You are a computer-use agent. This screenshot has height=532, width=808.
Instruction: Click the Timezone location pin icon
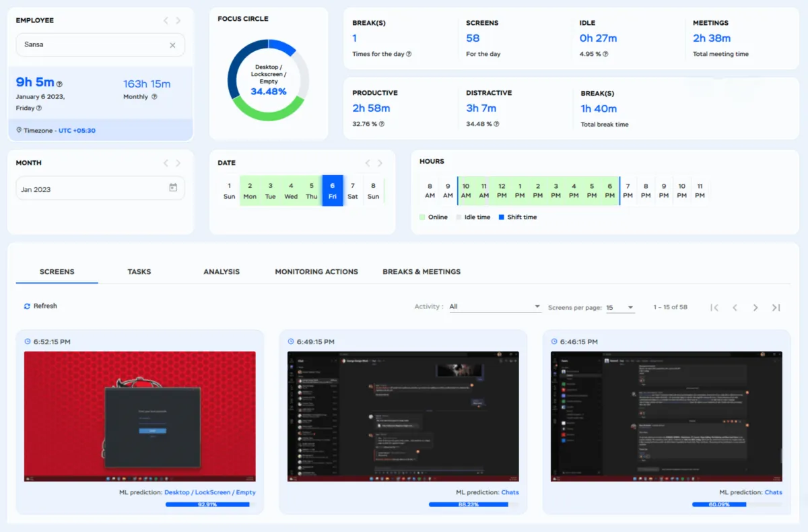[18, 130]
